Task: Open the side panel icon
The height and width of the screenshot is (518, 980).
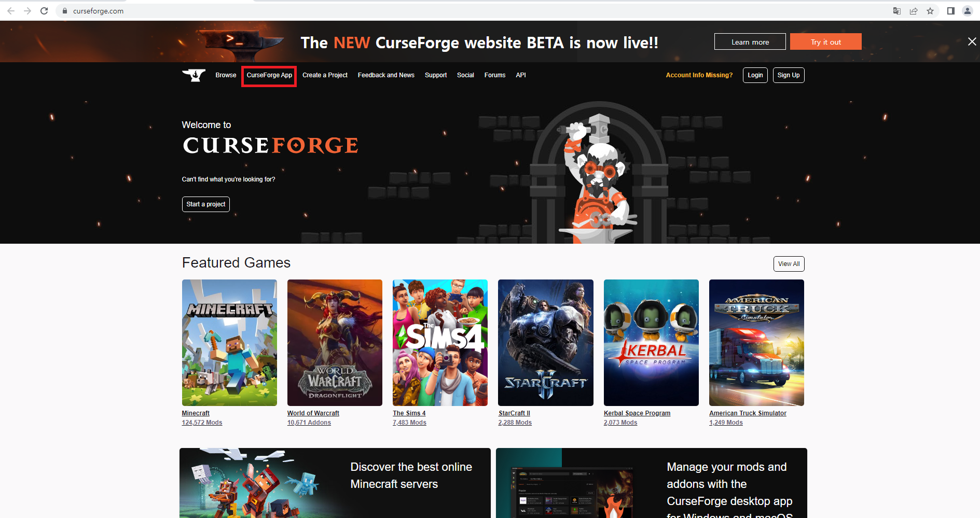Action: [951, 11]
